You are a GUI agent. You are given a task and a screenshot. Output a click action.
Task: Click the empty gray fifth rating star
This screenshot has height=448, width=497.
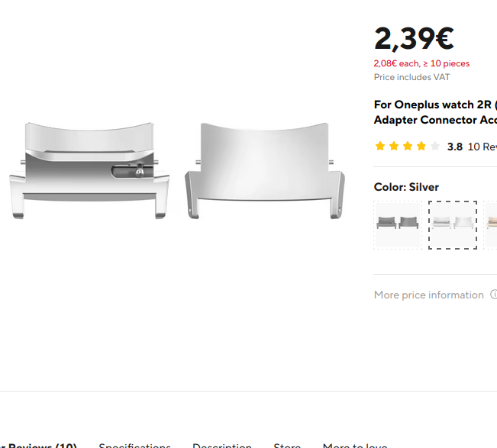click(x=435, y=146)
